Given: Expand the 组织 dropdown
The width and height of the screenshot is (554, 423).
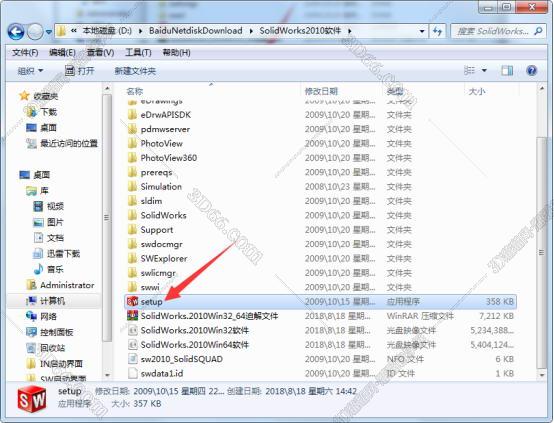Looking at the screenshot, I should pos(30,71).
